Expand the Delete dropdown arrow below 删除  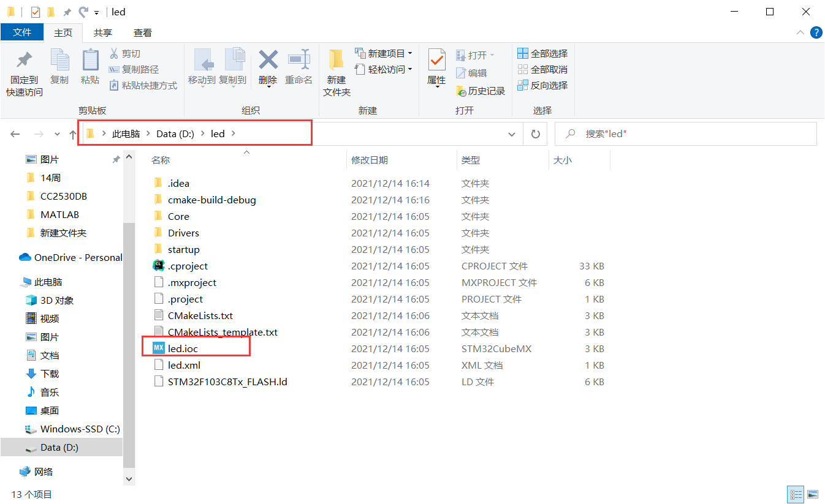click(268, 87)
